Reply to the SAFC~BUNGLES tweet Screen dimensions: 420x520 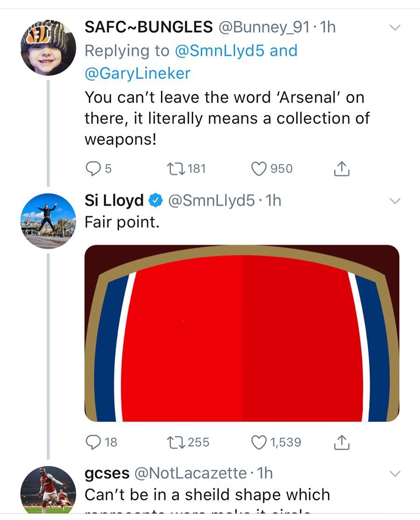93,169
